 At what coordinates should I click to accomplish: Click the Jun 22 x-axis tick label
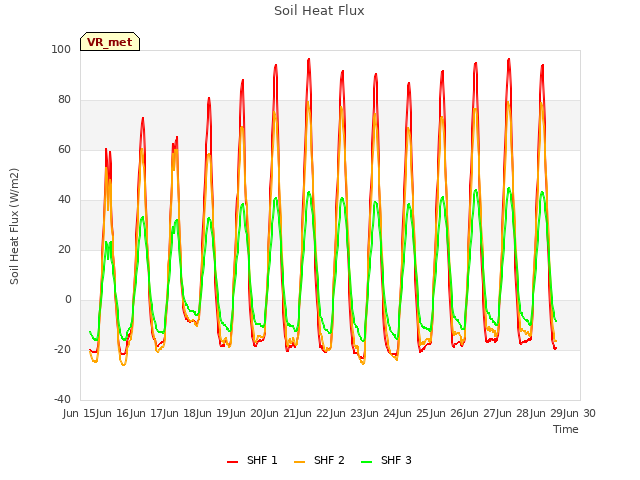[314, 413]
